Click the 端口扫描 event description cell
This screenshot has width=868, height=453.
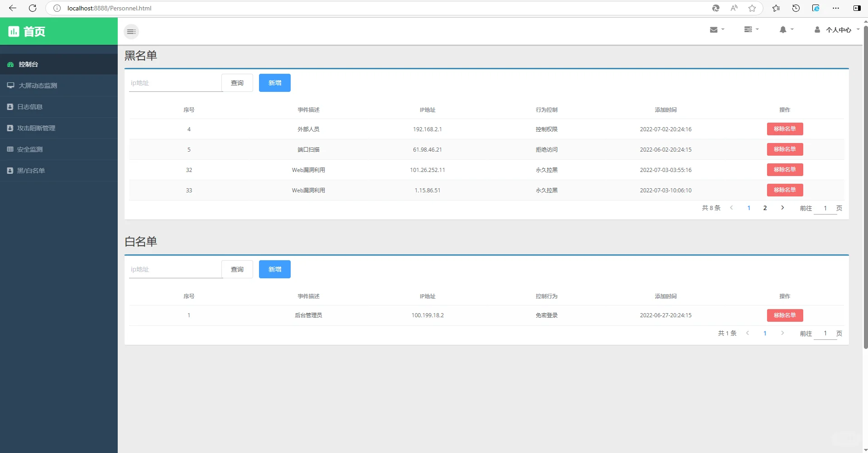308,150
